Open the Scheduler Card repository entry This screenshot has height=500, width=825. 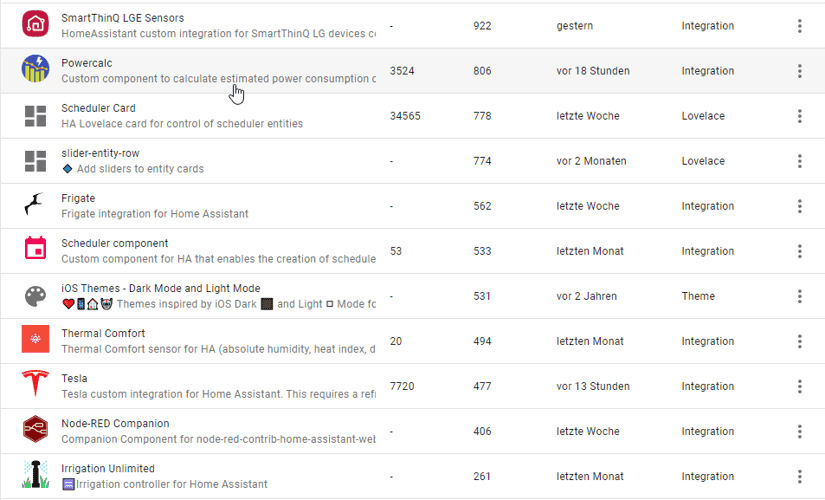click(x=98, y=108)
